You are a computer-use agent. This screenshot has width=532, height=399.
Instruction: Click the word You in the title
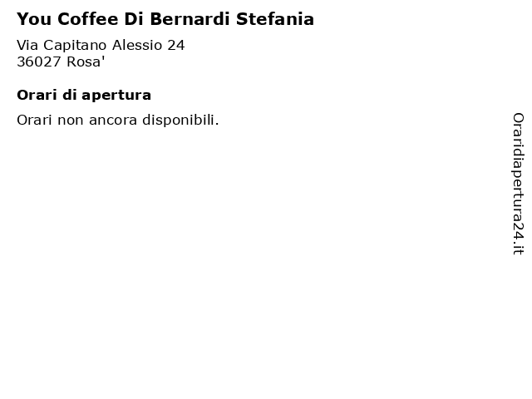(34, 19)
